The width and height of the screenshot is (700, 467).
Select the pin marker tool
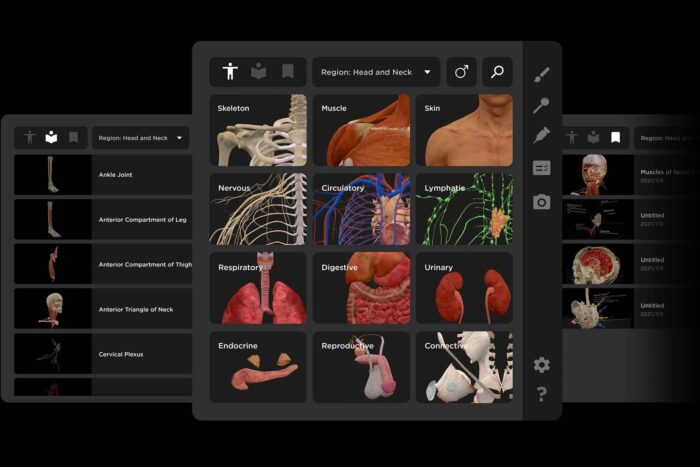[x=541, y=105]
